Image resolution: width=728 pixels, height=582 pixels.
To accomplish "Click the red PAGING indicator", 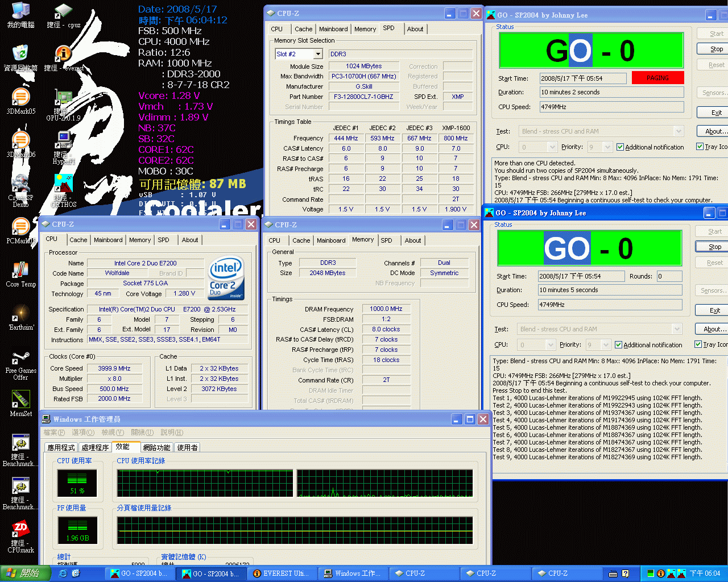I will (657, 78).
